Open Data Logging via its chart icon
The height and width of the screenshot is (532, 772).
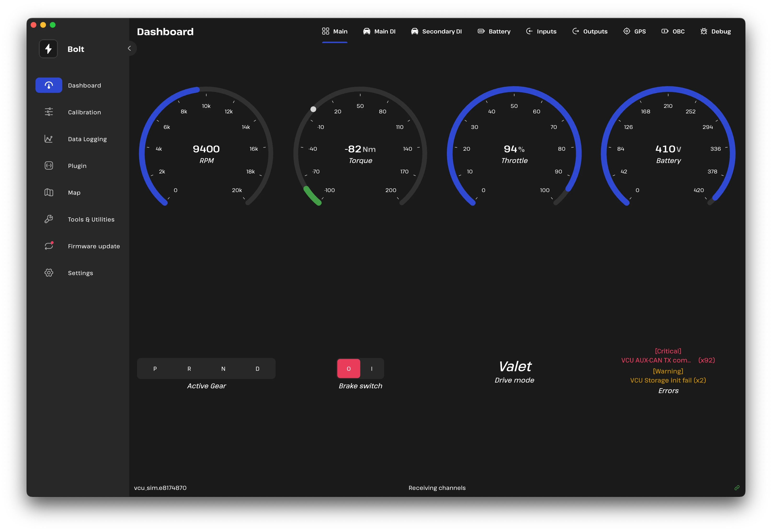tap(49, 139)
